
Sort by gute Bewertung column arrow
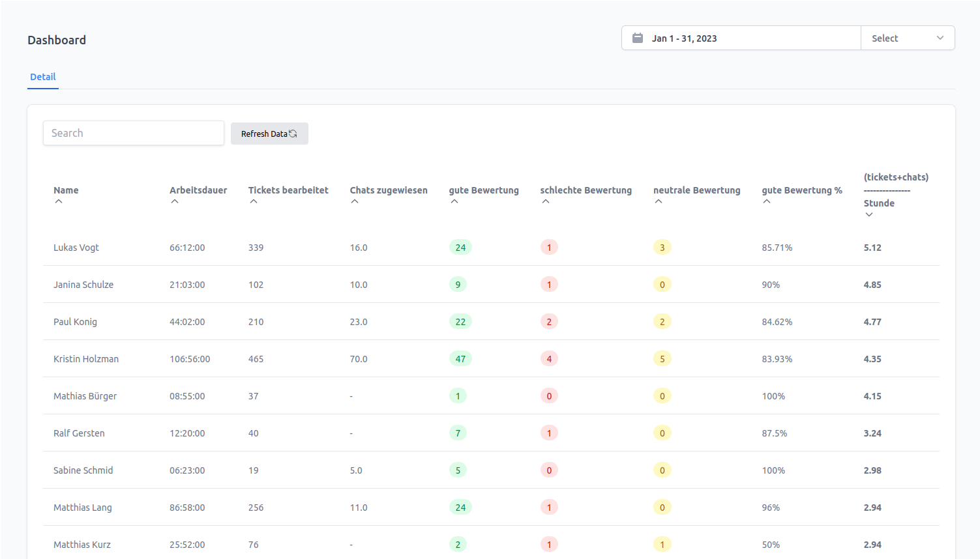click(x=454, y=201)
